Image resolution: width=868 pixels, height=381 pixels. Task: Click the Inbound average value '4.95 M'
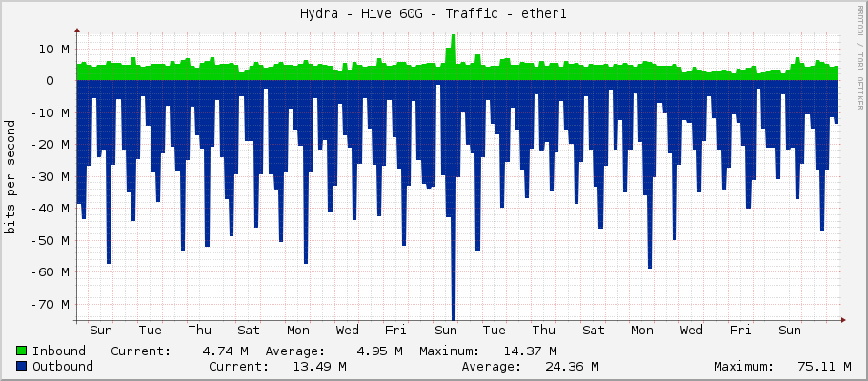pos(379,351)
